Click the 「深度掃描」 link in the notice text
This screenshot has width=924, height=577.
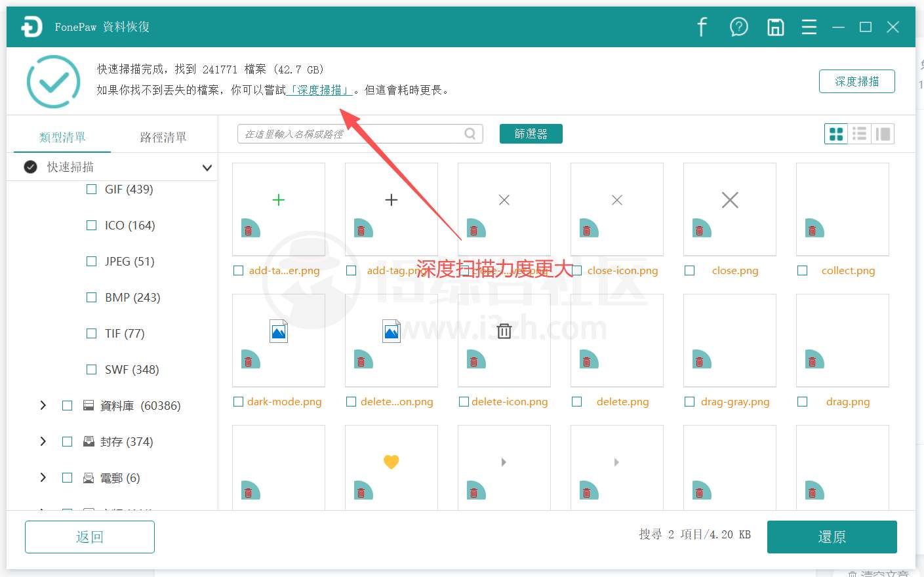tap(321, 90)
